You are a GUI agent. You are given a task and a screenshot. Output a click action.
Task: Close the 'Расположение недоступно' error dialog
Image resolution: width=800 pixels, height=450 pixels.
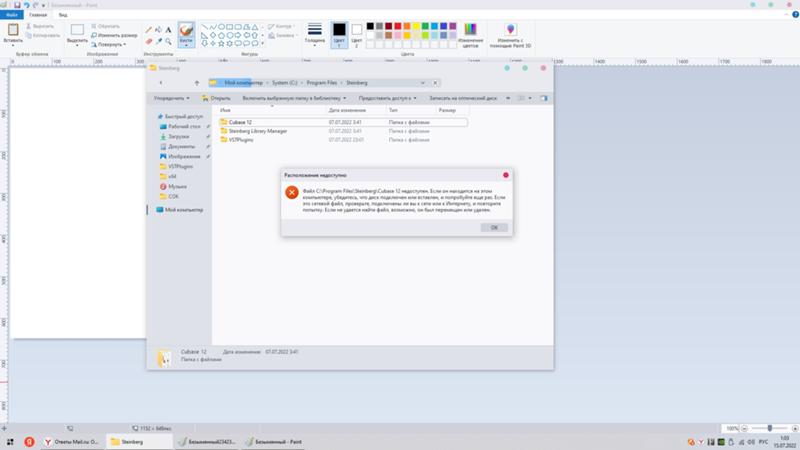click(506, 175)
